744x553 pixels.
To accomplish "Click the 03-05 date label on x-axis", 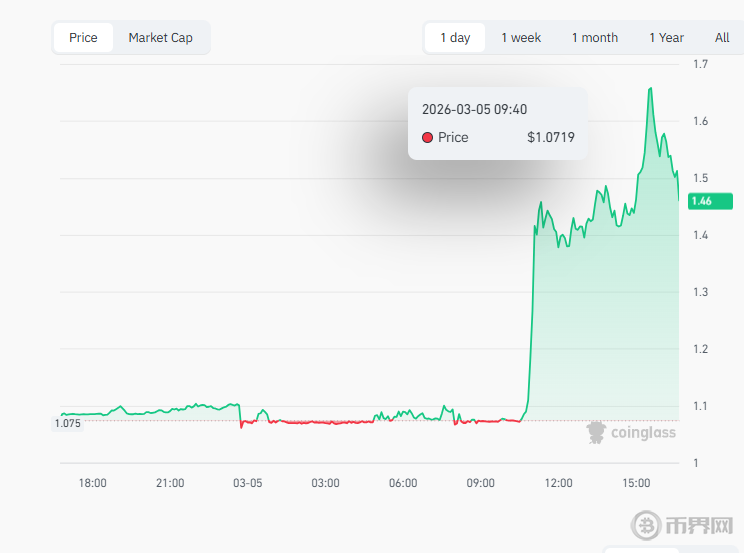I will pyautogui.click(x=248, y=483).
